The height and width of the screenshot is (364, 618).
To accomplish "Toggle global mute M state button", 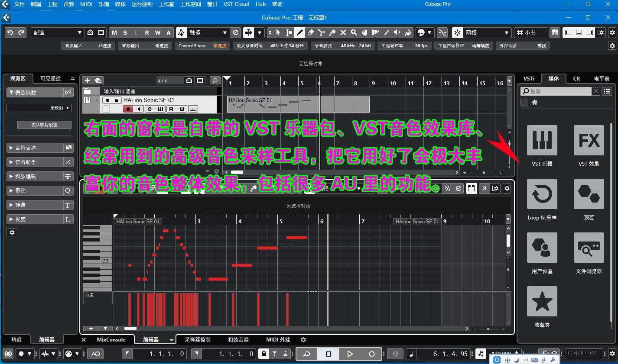I will [x=114, y=32].
